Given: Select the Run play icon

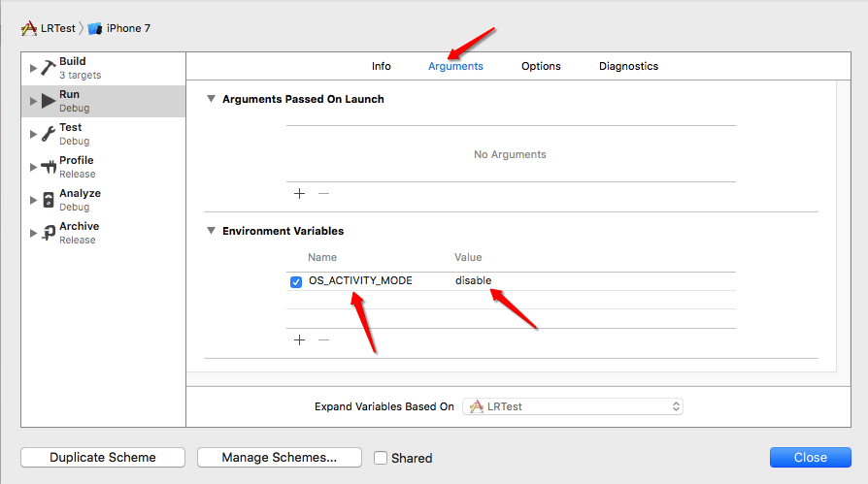Looking at the screenshot, I should pyautogui.click(x=49, y=101).
